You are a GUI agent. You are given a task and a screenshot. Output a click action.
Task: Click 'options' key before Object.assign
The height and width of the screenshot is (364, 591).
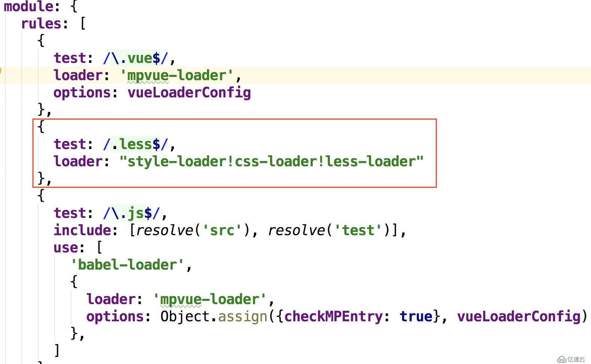115,316
